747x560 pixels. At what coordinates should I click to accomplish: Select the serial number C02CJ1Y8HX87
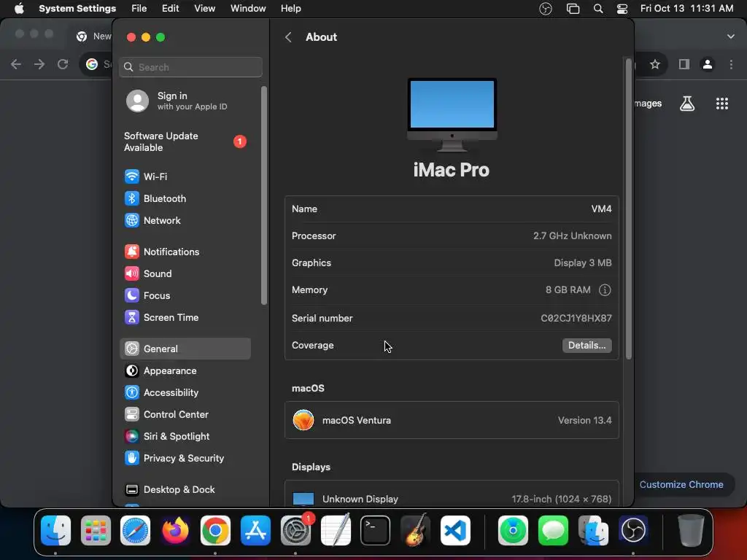[x=576, y=319]
